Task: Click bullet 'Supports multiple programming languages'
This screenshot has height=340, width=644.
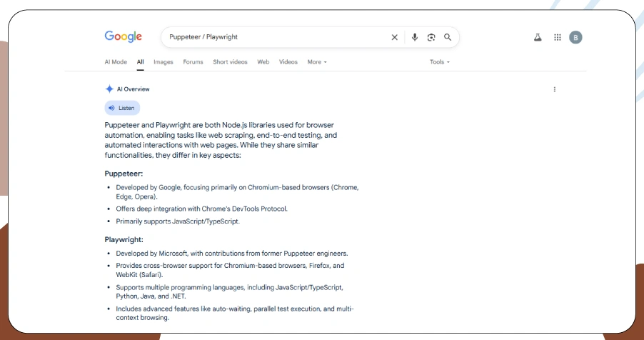Action: 230,291
